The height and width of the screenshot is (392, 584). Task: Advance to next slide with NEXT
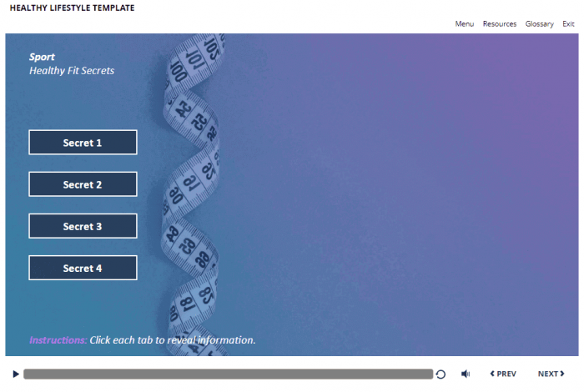[551, 374]
